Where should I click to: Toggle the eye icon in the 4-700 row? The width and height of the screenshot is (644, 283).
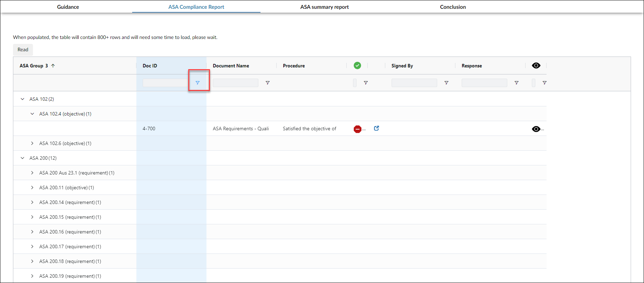click(536, 129)
